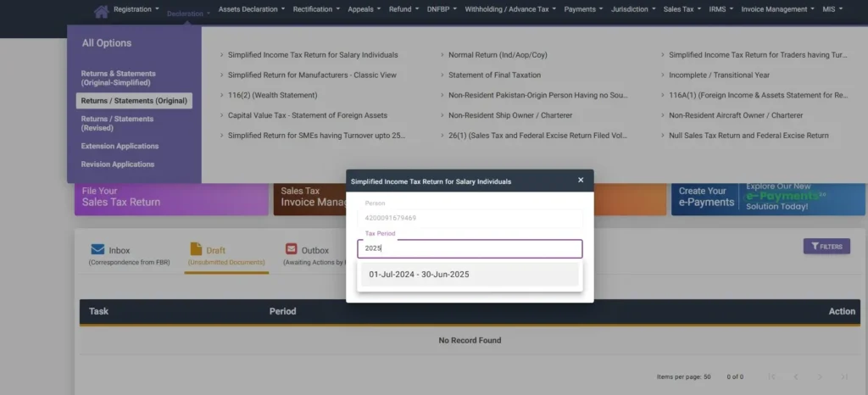This screenshot has height=395, width=868.
Task: Open Sales Tax Invoice Management banner
Action: click(310, 199)
